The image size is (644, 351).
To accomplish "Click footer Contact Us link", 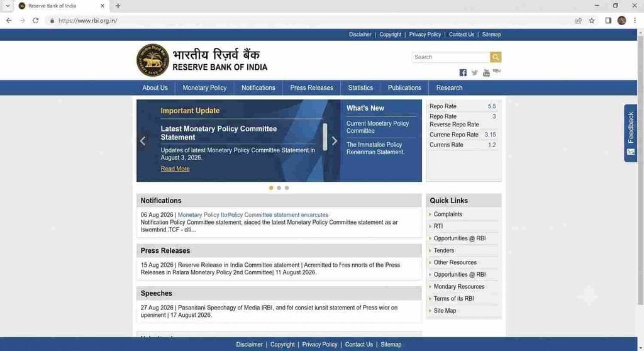I will (359, 345).
